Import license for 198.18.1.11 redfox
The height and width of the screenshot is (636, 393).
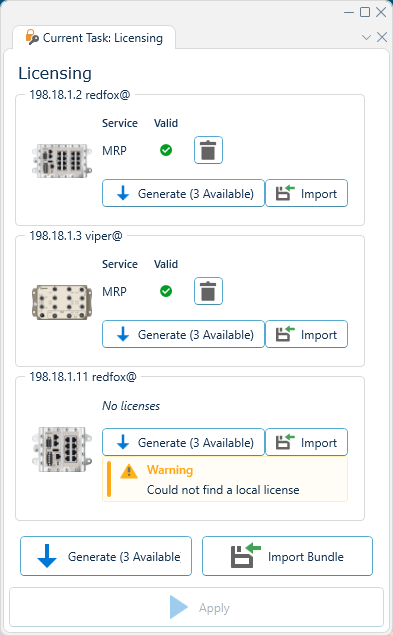click(307, 442)
